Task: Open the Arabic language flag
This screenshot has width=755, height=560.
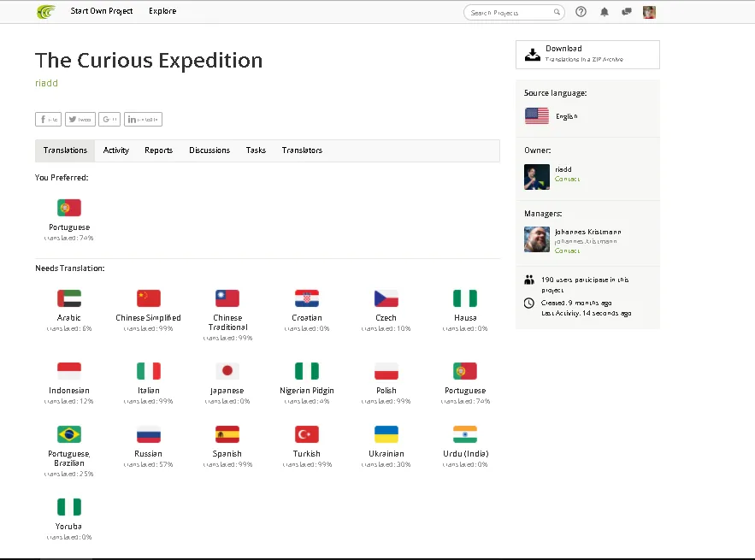Action: (69, 298)
